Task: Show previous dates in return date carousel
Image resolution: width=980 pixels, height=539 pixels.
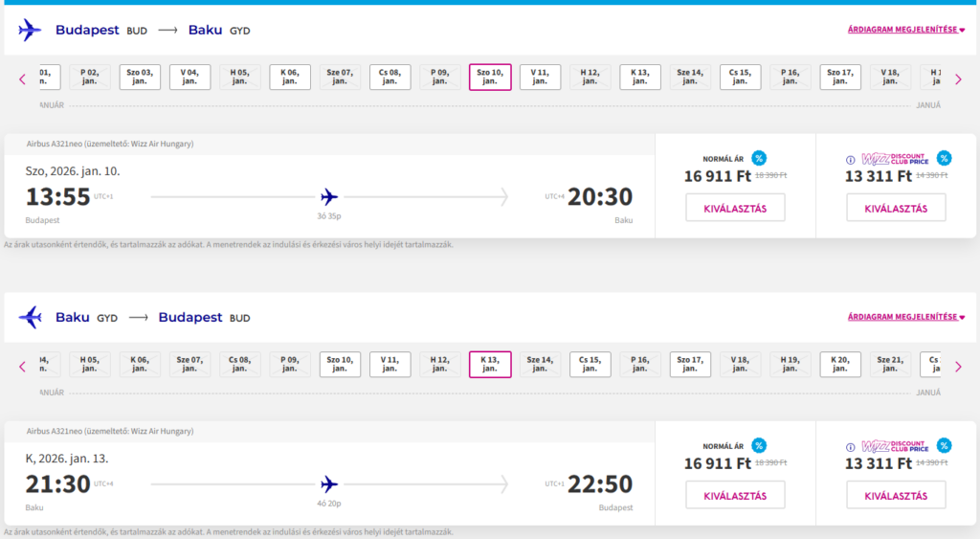Action: pyautogui.click(x=23, y=365)
